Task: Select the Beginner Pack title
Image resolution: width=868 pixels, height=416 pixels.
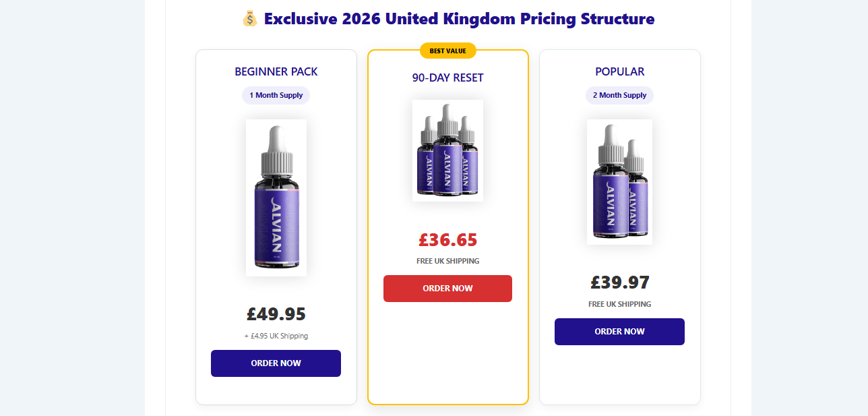Action: (x=276, y=71)
